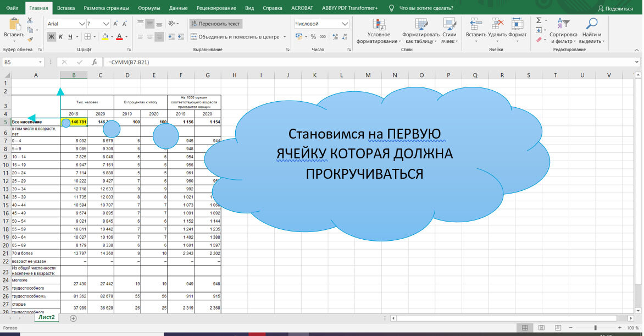Toggle italic К formatting
Image resolution: width=644 pixels, height=336 pixels.
(61, 37)
